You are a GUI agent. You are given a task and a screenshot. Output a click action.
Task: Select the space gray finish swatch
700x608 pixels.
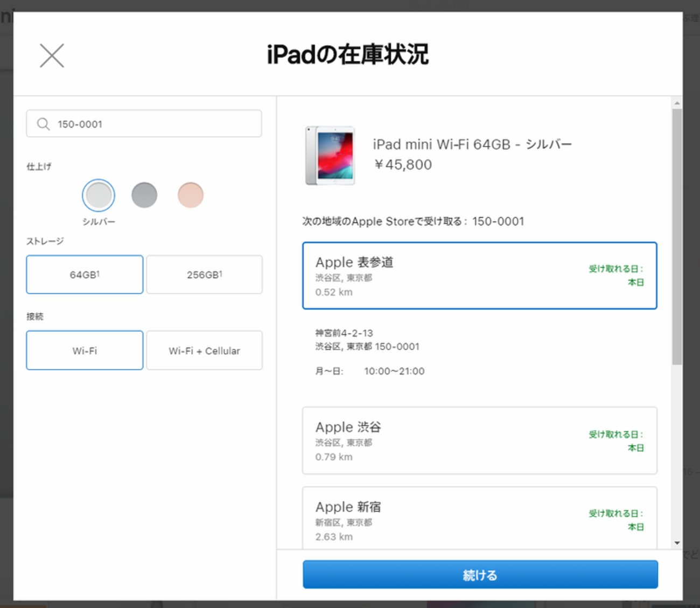144,195
